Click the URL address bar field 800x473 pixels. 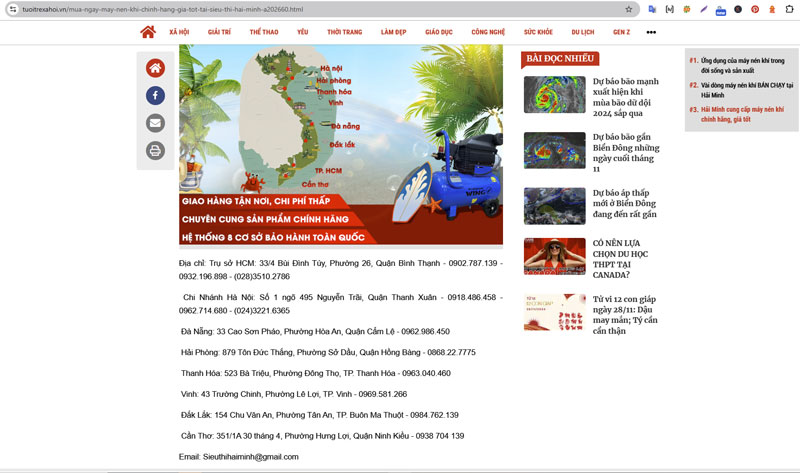pos(300,9)
